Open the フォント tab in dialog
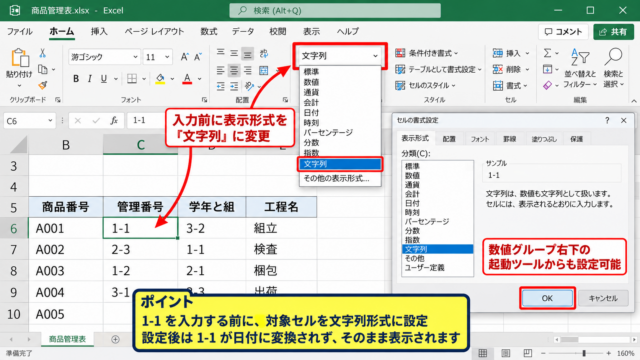This screenshot has width=640, height=360. (480, 139)
